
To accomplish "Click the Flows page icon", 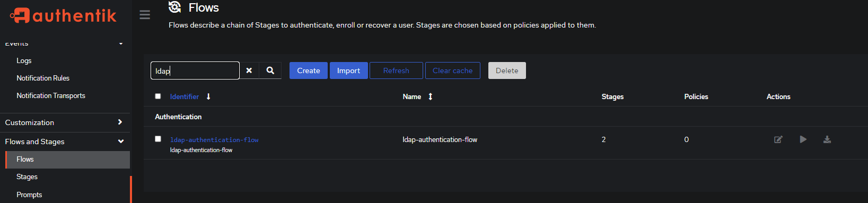I will pos(175,7).
